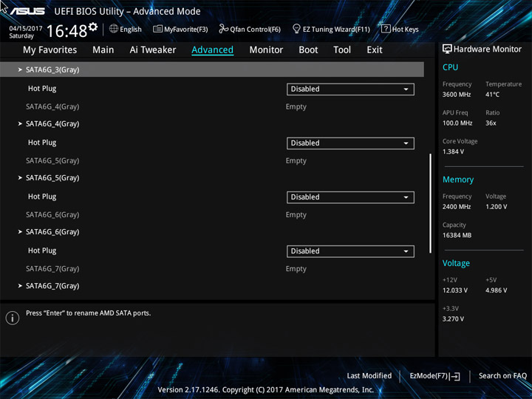Click Voltage heading in Hardware Monitor

tap(456, 263)
